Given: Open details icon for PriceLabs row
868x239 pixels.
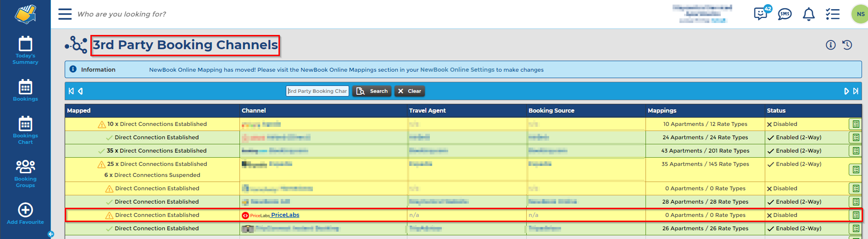Looking at the screenshot, I should [856, 215].
